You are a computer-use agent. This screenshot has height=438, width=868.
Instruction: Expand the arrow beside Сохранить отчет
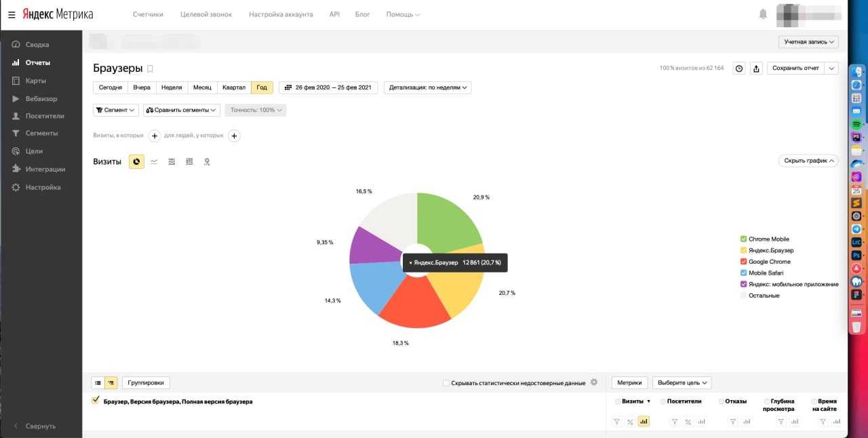pos(832,68)
